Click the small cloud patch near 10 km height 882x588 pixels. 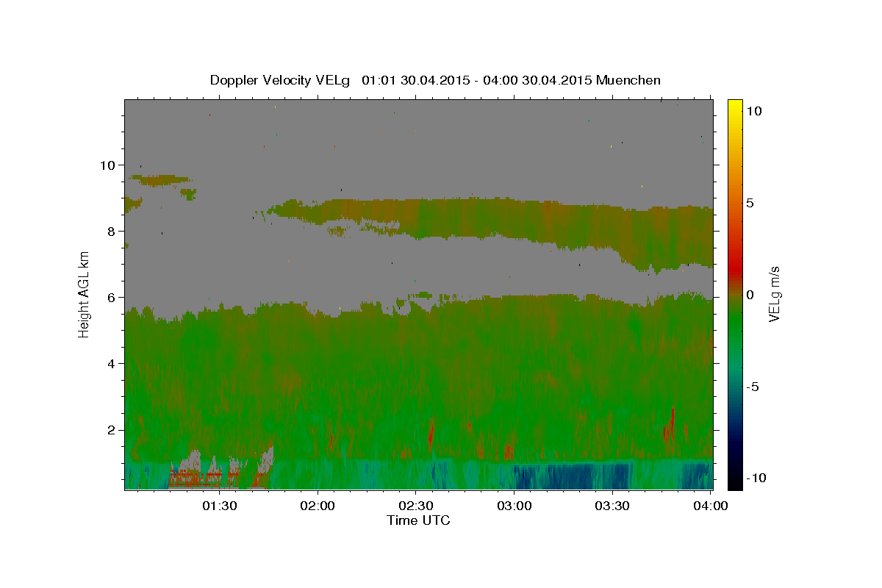point(160,179)
